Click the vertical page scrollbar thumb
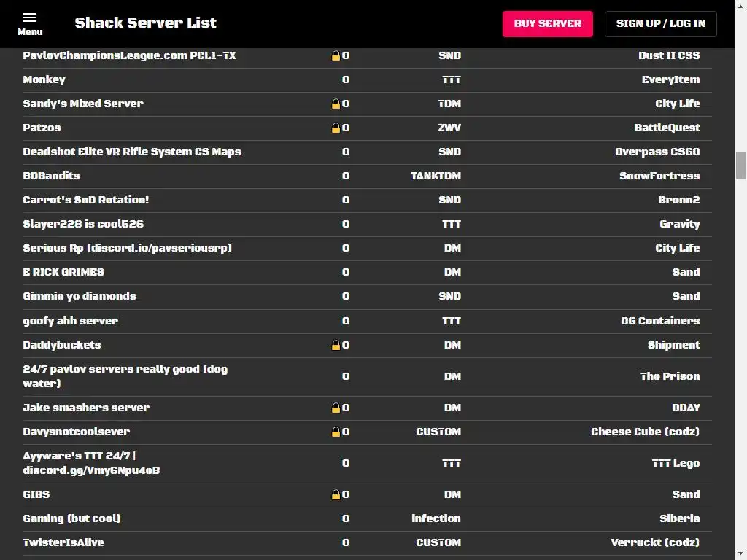747x560 pixels. pyautogui.click(x=740, y=166)
